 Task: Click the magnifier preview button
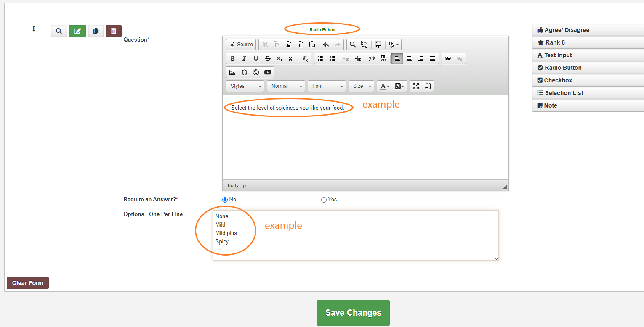[59, 31]
